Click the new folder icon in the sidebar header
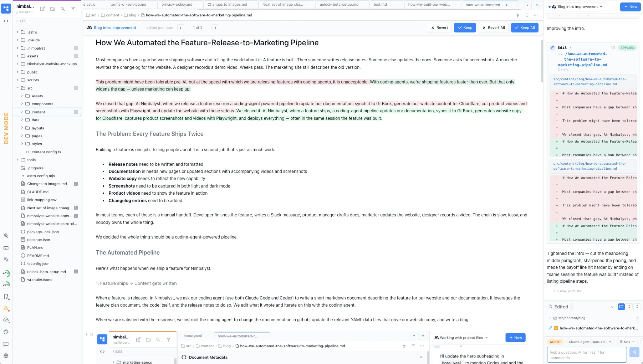This screenshot has width=643, height=364. point(52,9)
